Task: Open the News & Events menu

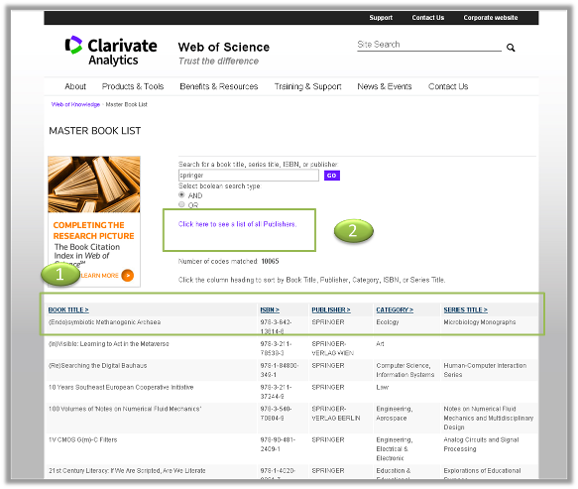Action: point(384,86)
